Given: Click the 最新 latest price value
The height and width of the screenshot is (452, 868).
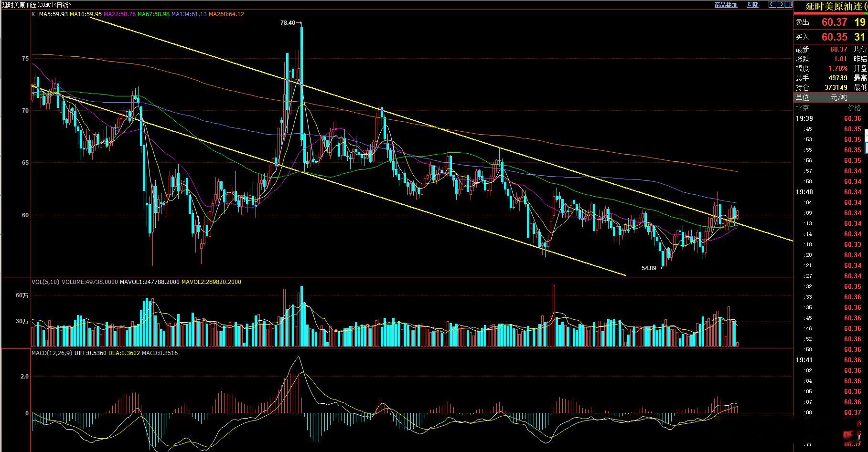Looking at the screenshot, I should (x=838, y=49).
